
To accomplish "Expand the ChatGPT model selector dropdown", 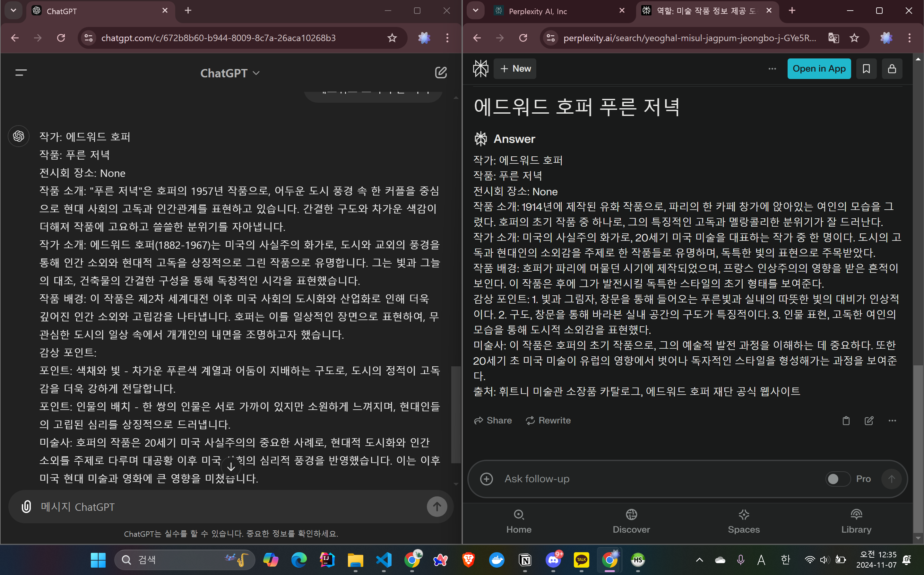I will tap(230, 73).
